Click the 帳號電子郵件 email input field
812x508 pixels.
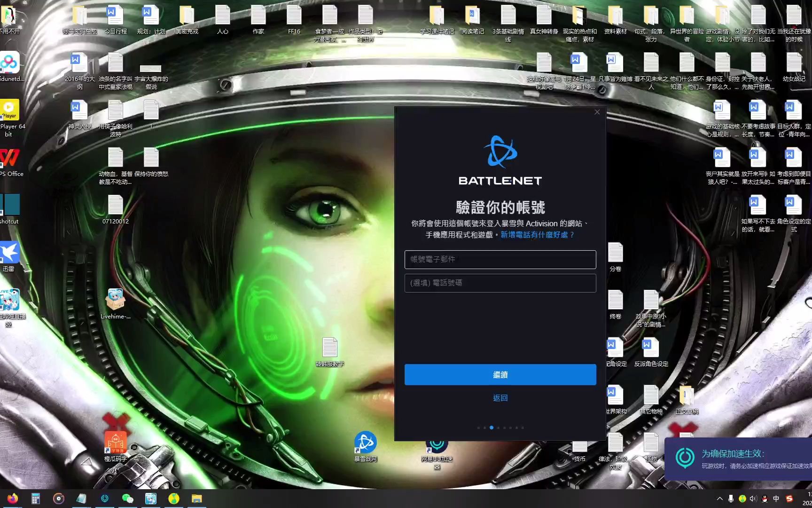(x=500, y=259)
